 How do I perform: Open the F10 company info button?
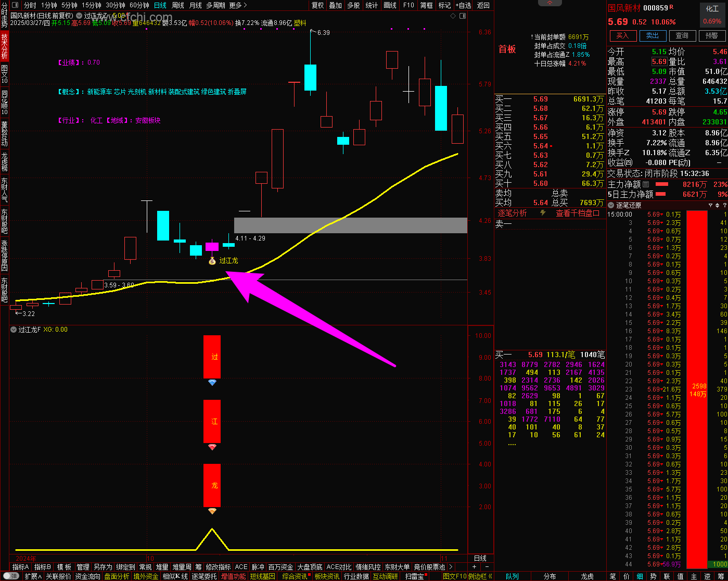408,5
